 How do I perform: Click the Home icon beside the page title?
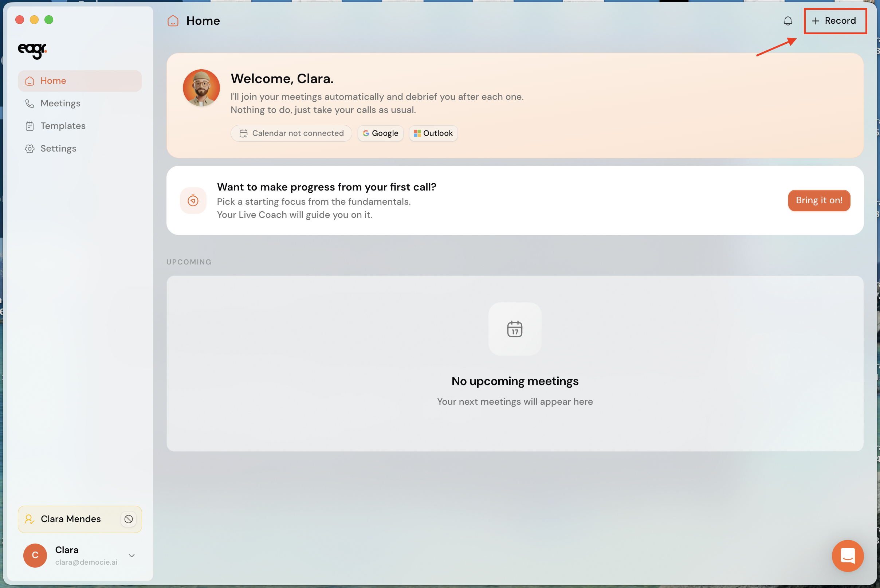(x=173, y=21)
